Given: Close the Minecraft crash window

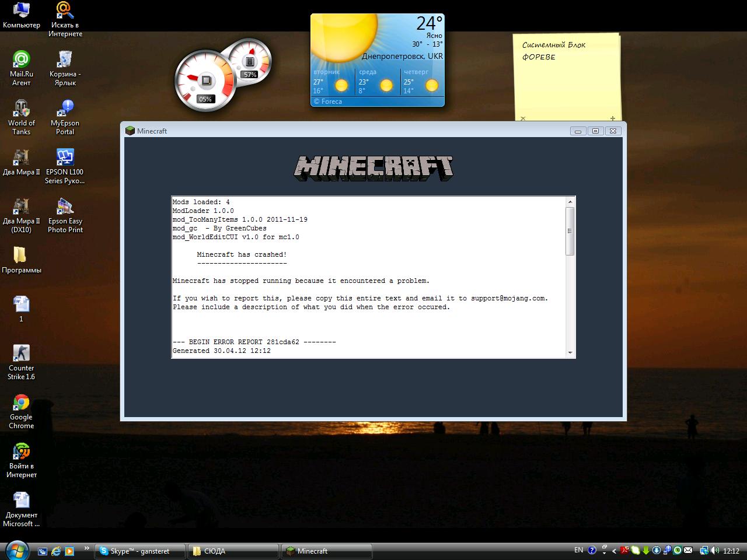Looking at the screenshot, I should (613, 131).
